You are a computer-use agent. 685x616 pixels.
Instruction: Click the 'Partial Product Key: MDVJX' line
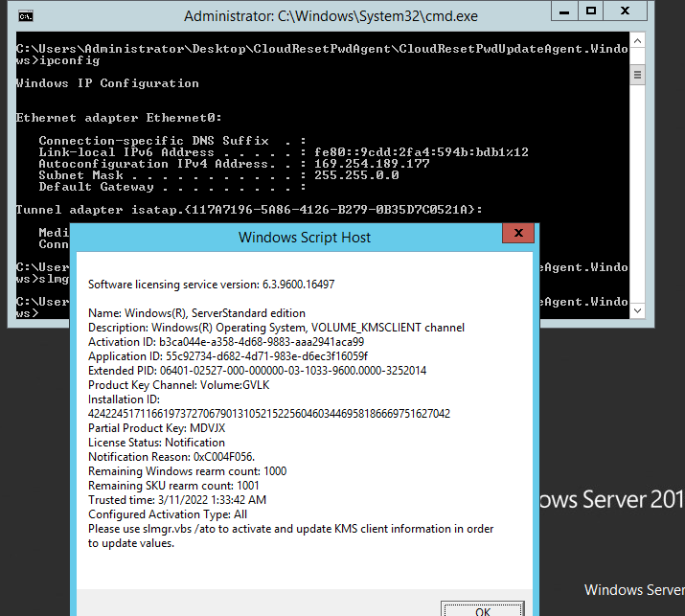point(156,428)
